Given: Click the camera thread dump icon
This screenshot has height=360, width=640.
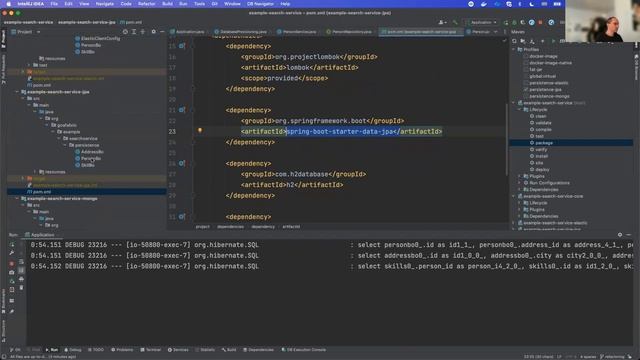Looking at the screenshot, I should point(12,272).
